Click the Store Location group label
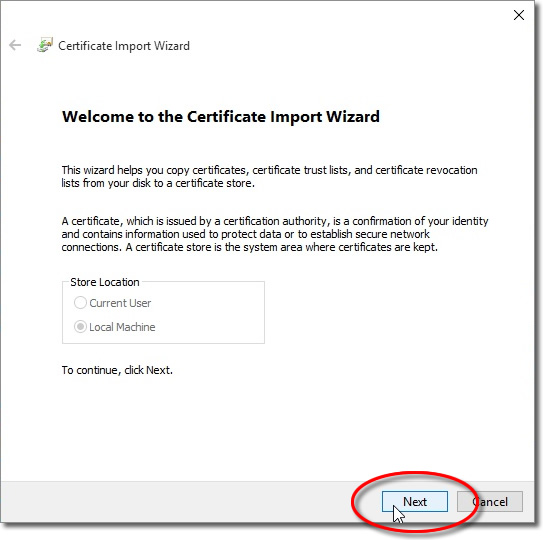The image size is (543, 540). [105, 282]
